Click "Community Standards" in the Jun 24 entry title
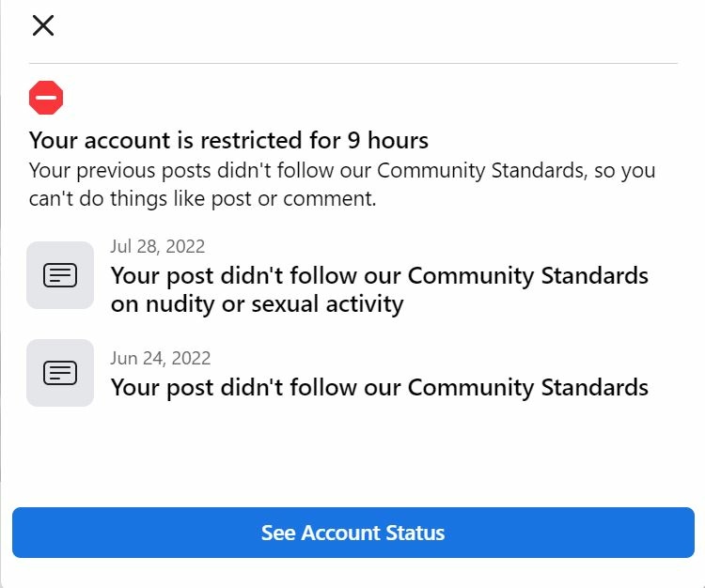 527,387
